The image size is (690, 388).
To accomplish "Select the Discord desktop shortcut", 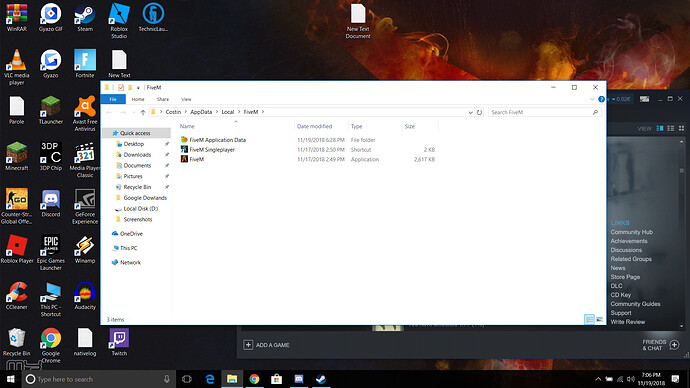I will (x=51, y=203).
